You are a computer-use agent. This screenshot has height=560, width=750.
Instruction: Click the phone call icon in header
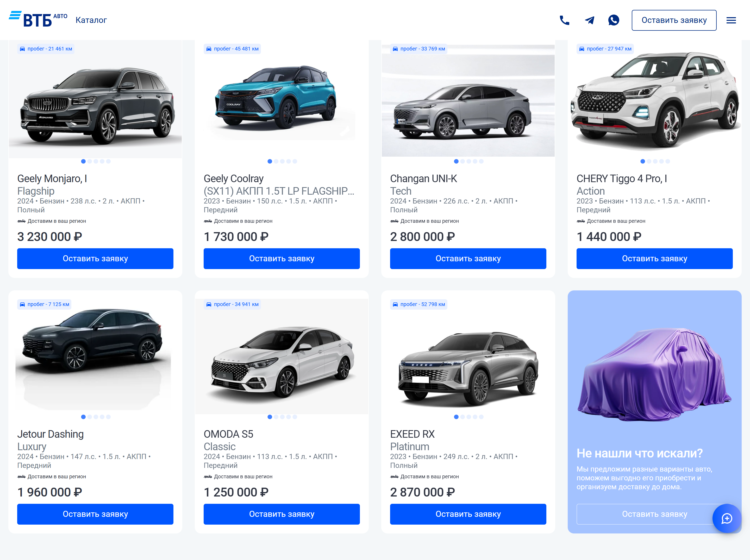click(x=564, y=20)
